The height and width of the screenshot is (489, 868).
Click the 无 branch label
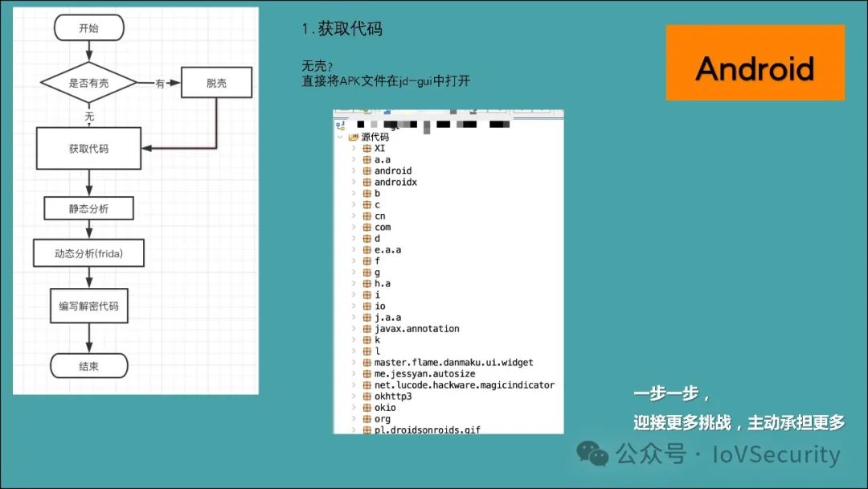point(89,117)
